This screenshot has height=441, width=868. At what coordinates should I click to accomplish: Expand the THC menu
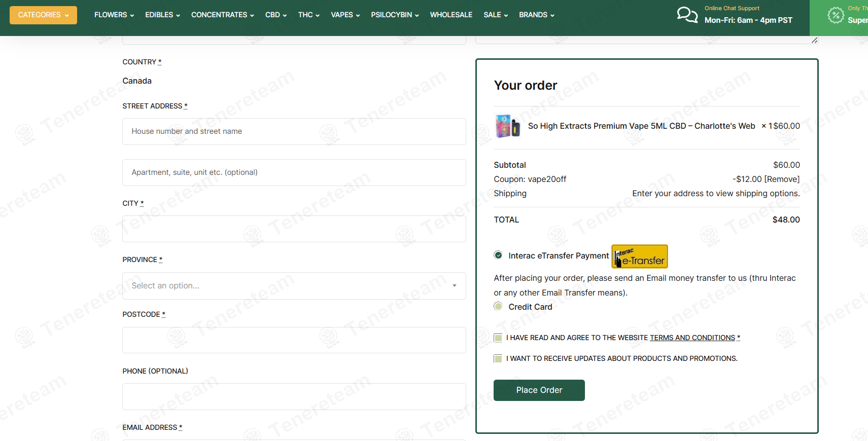309,15
